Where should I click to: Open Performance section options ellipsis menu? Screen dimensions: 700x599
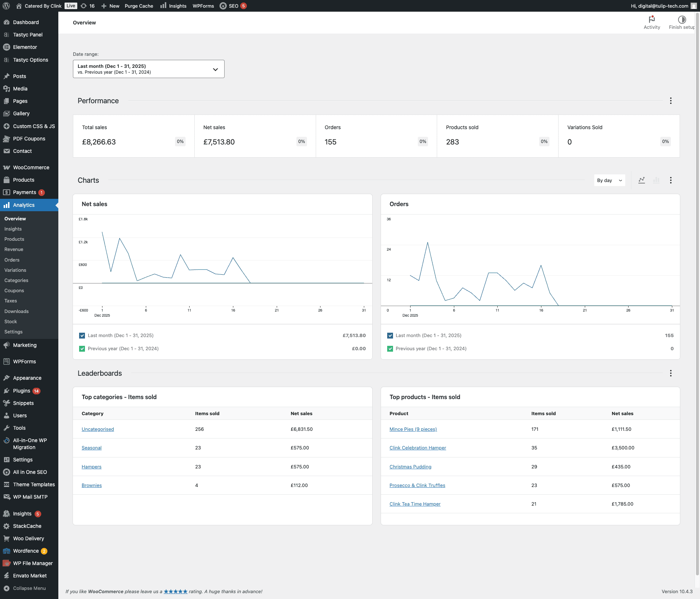click(x=670, y=101)
